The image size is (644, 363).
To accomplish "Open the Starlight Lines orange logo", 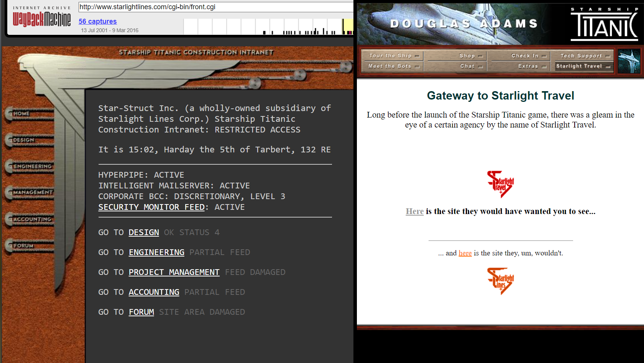I will [x=501, y=281].
